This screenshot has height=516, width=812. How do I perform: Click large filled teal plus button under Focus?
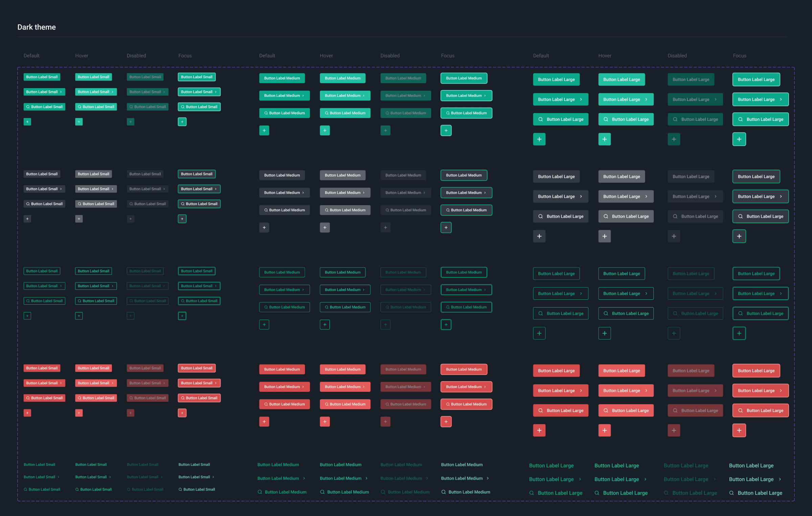coord(739,139)
